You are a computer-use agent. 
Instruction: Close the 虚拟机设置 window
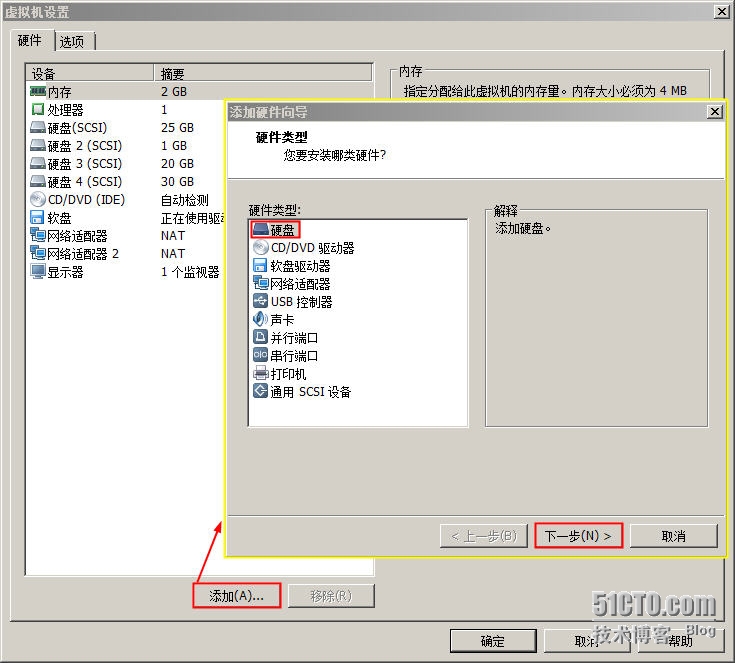coord(722,12)
